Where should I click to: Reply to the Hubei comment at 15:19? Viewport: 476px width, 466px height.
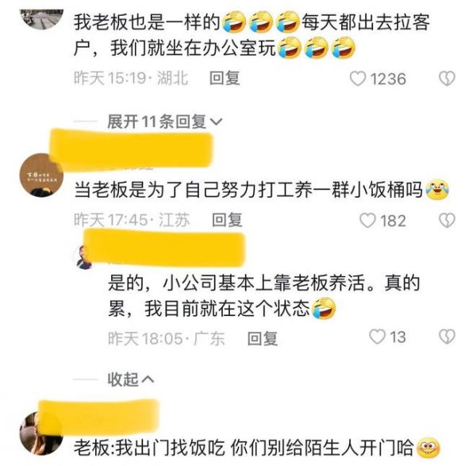(225, 78)
